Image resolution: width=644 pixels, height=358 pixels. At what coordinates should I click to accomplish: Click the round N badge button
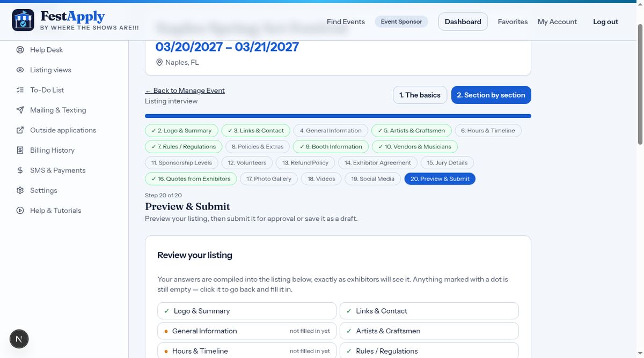(19, 339)
